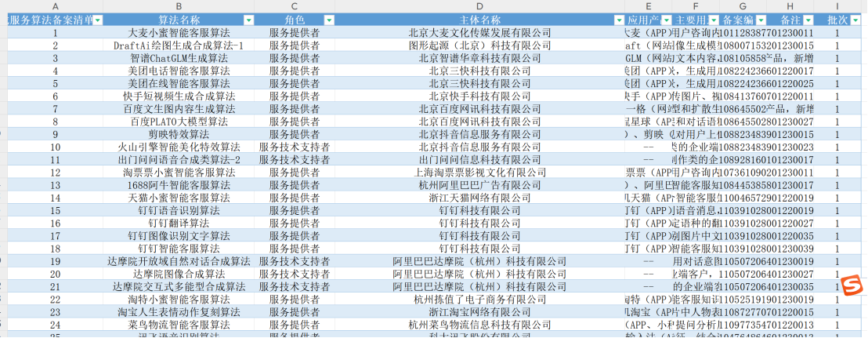
Task: Select cell 菜鸟物流智能客服算法
Action: 179,325
